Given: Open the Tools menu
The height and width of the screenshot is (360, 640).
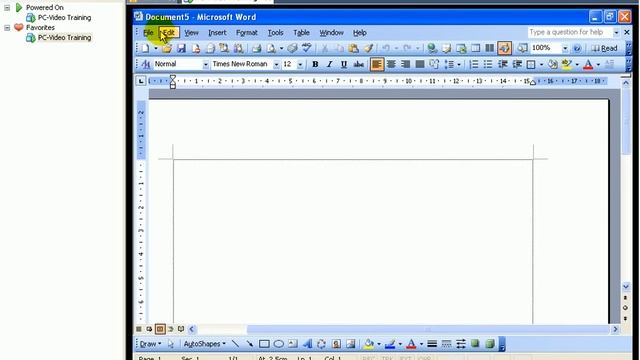Looking at the screenshot, I should [276, 33].
